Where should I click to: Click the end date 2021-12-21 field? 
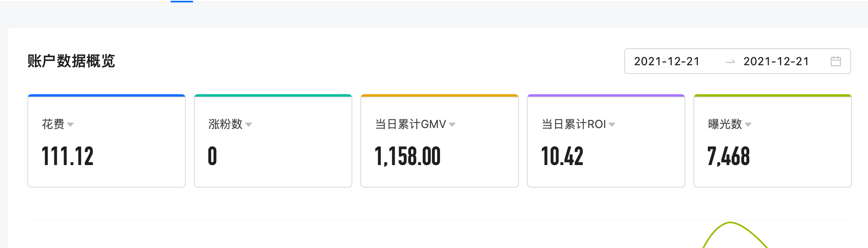[x=776, y=62]
